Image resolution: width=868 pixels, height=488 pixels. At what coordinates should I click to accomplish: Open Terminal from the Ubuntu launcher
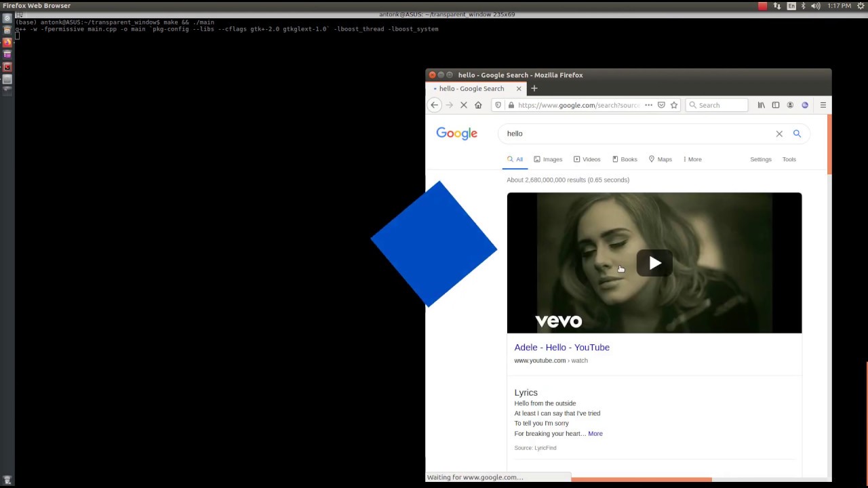tap(7, 67)
